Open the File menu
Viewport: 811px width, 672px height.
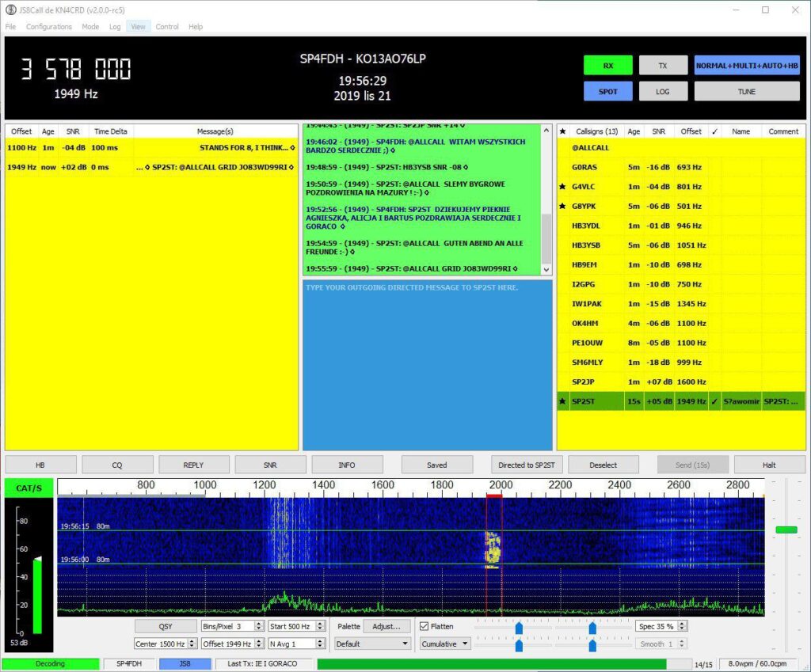pos(10,26)
